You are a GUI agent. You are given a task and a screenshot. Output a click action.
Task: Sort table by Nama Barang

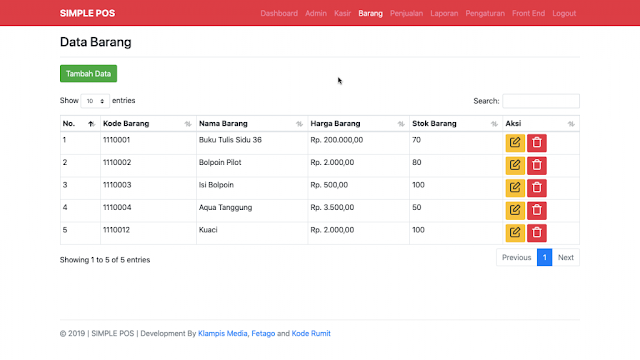(252, 124)
